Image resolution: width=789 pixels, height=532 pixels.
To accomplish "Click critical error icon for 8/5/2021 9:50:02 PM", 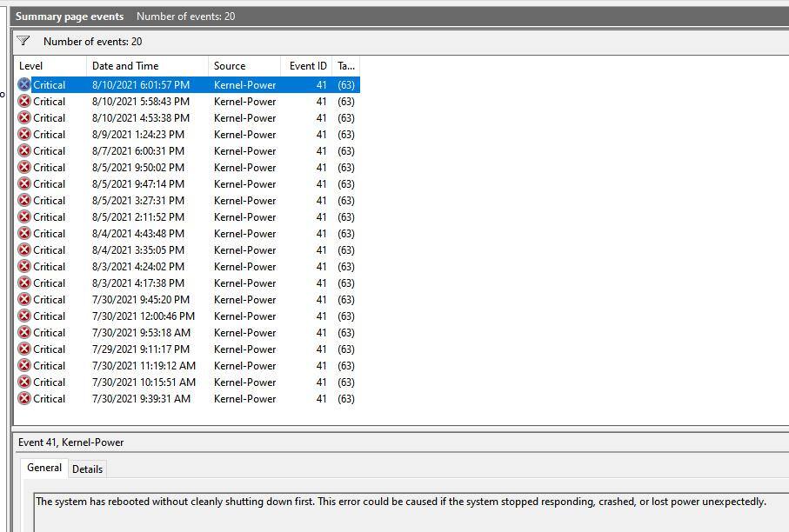I will pos(24,168).
